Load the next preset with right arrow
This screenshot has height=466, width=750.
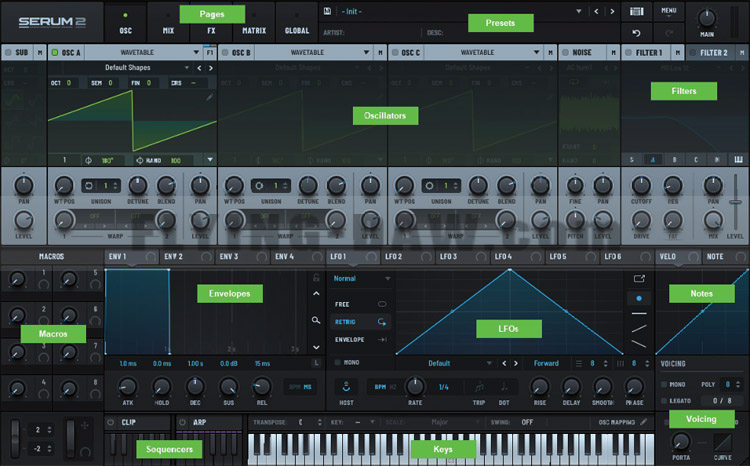click(612, 11)
